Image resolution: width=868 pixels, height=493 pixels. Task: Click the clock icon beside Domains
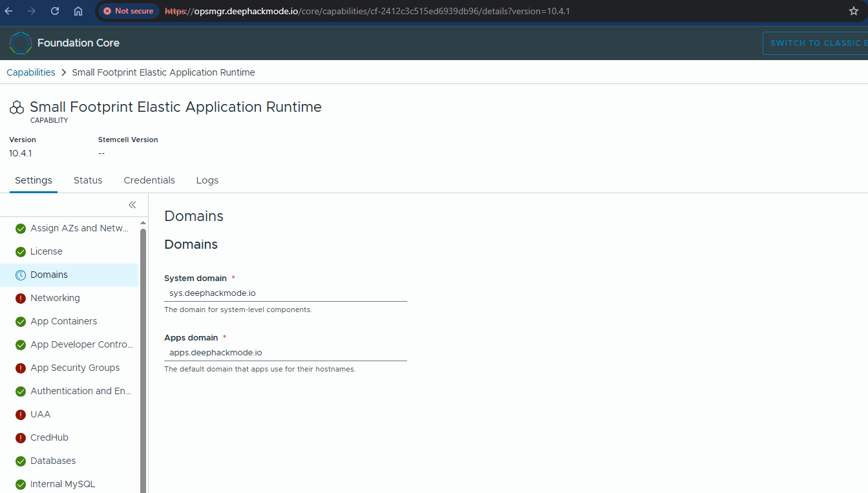21,275
